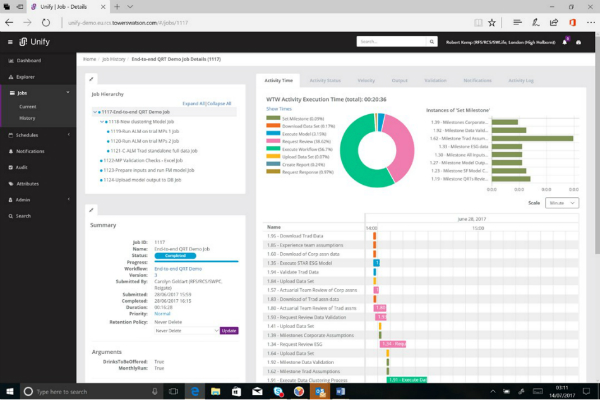Click the Request Review legend color swatch
This screenshot has width=600, height=400.
[273, 141]
